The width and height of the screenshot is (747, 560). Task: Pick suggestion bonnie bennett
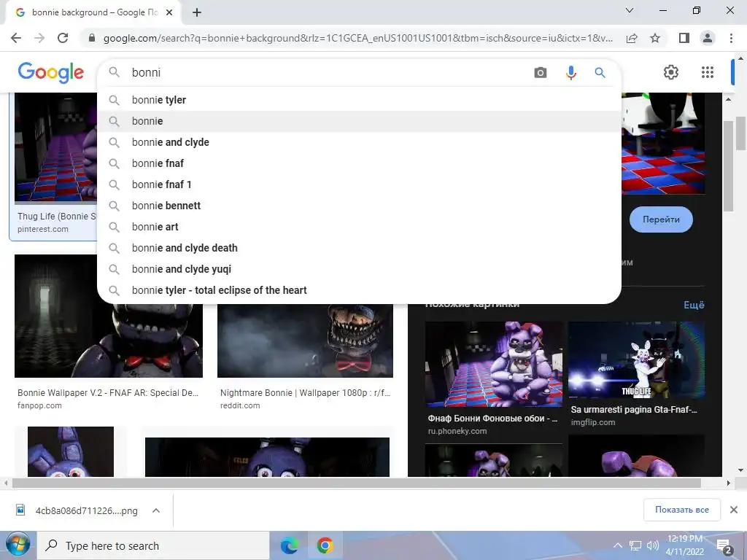(359, 206)
